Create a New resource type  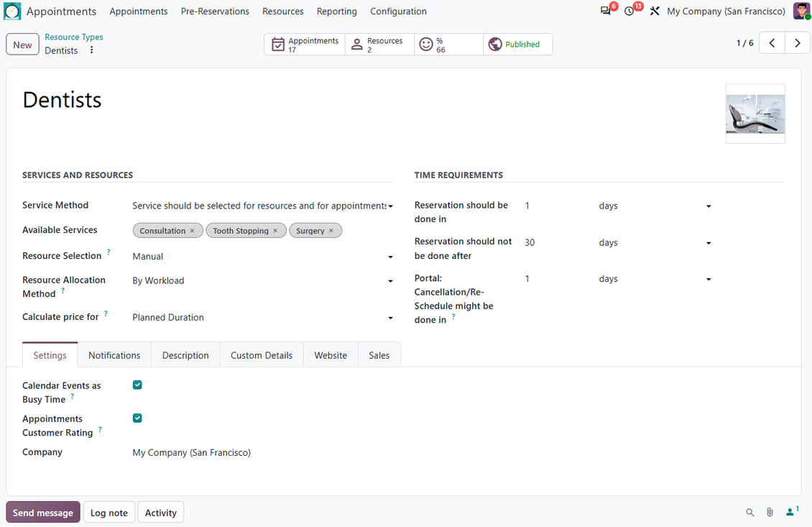pos(22,45)
